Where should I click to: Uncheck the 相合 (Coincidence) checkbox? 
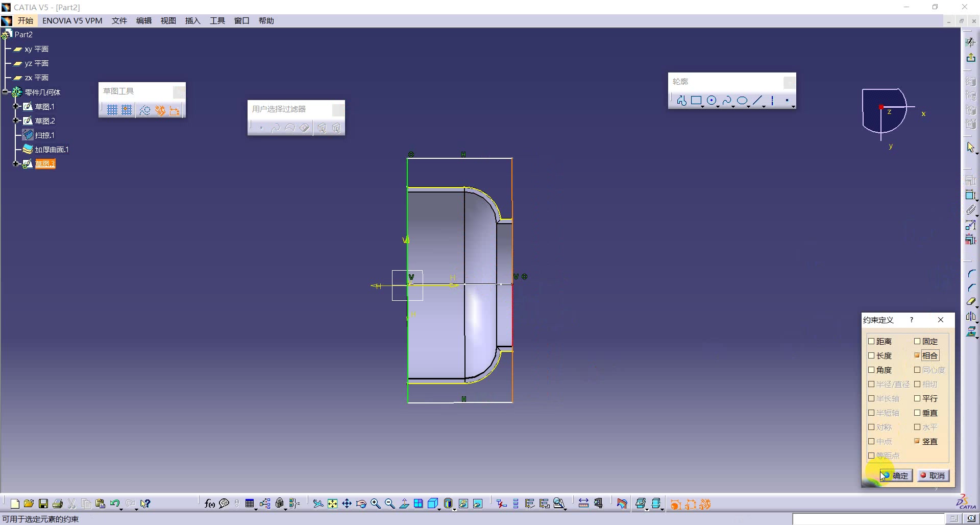(x=917, y=355)
